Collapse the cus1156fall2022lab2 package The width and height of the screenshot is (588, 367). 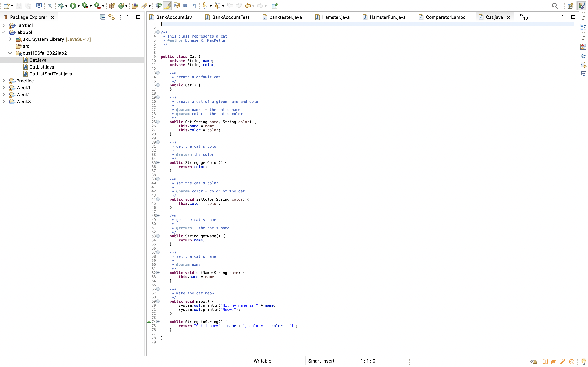click(x=10, y=53)
